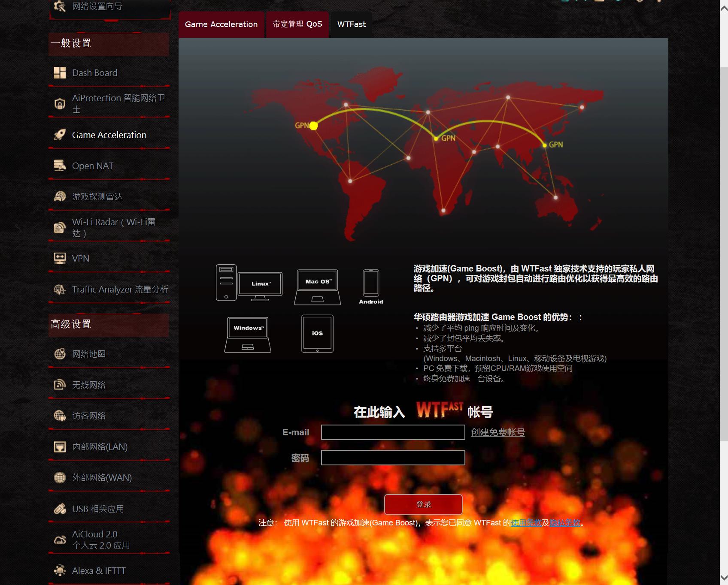Switch to the WTFast tab
Screen dimensions: 728x585
tap(352, 24)
